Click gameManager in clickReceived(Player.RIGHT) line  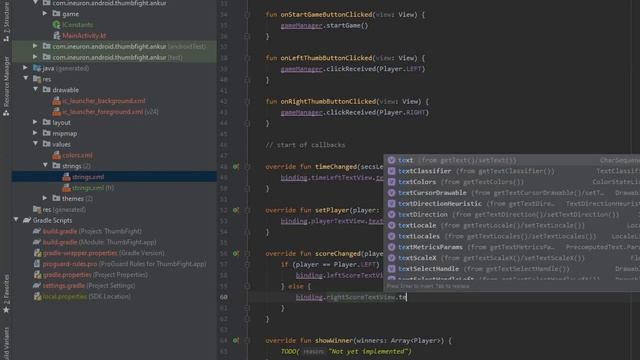301,113
